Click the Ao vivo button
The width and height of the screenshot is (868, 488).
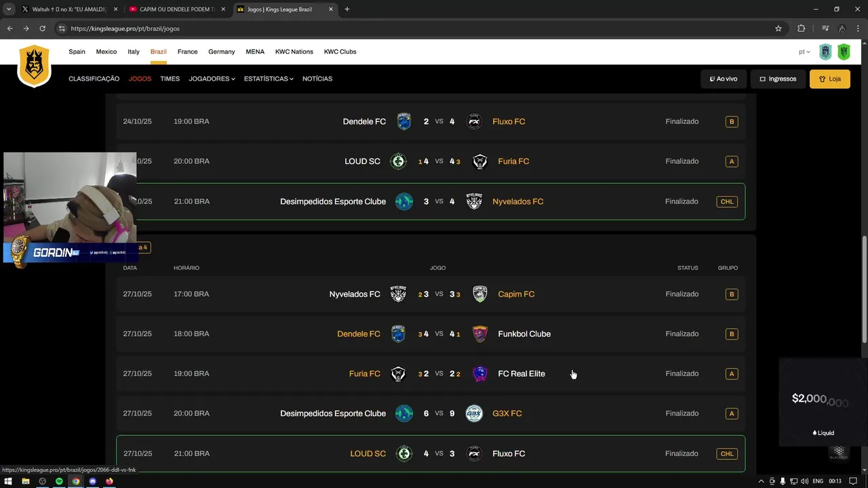[x=724, y=79]
